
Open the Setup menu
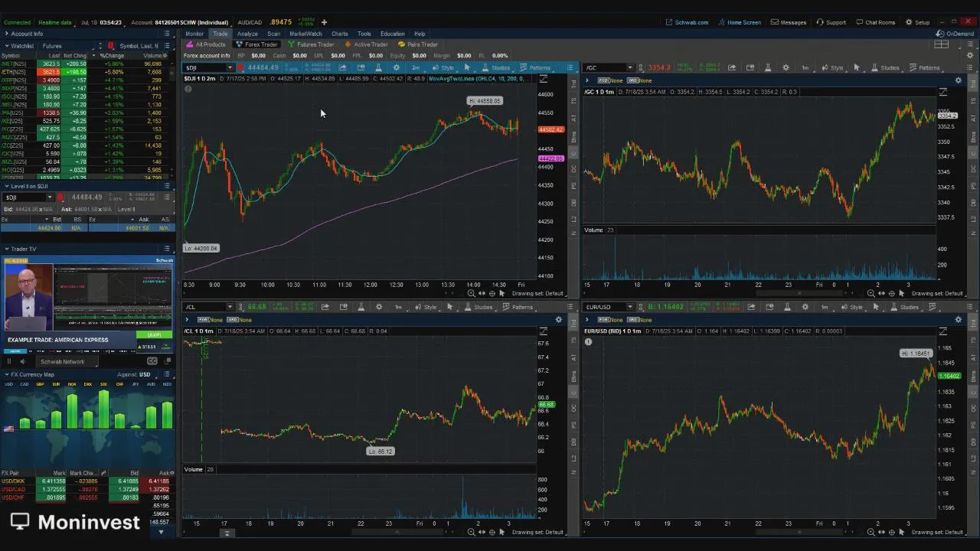(x=917, y=22)
